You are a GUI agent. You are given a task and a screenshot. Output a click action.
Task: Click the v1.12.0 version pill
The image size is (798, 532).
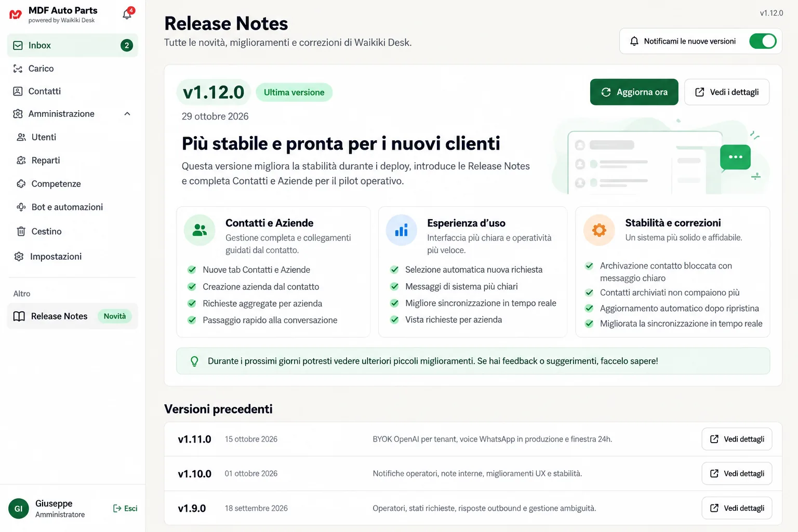(x=214, y=92)
